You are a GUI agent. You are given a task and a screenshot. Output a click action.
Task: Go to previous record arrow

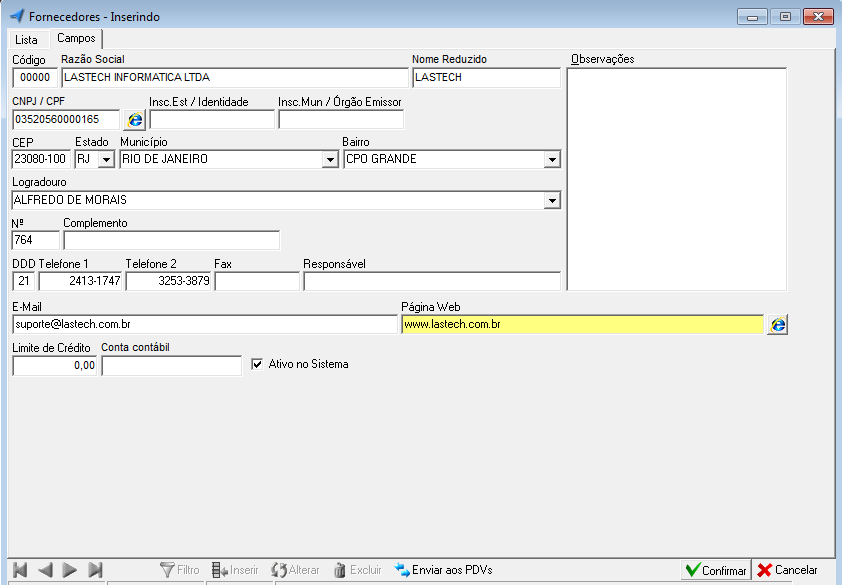45,570
